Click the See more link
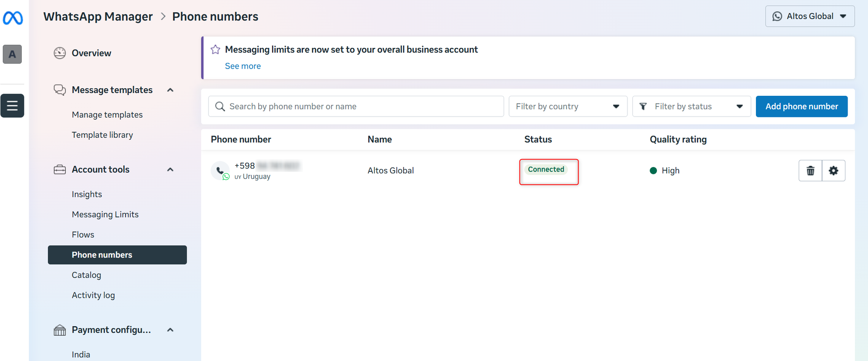The width and height of the screenshot is (868, 361). (x=243, y=66)
